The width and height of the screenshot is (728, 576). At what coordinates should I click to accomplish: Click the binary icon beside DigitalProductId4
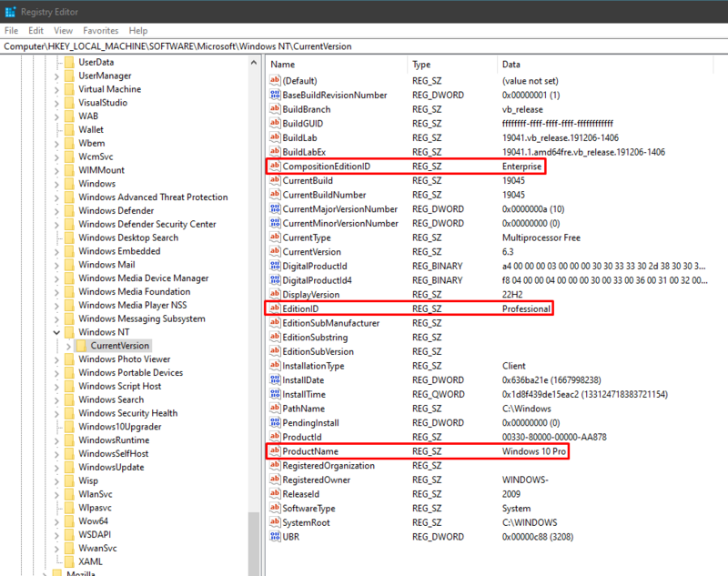[x=275, y=279]
